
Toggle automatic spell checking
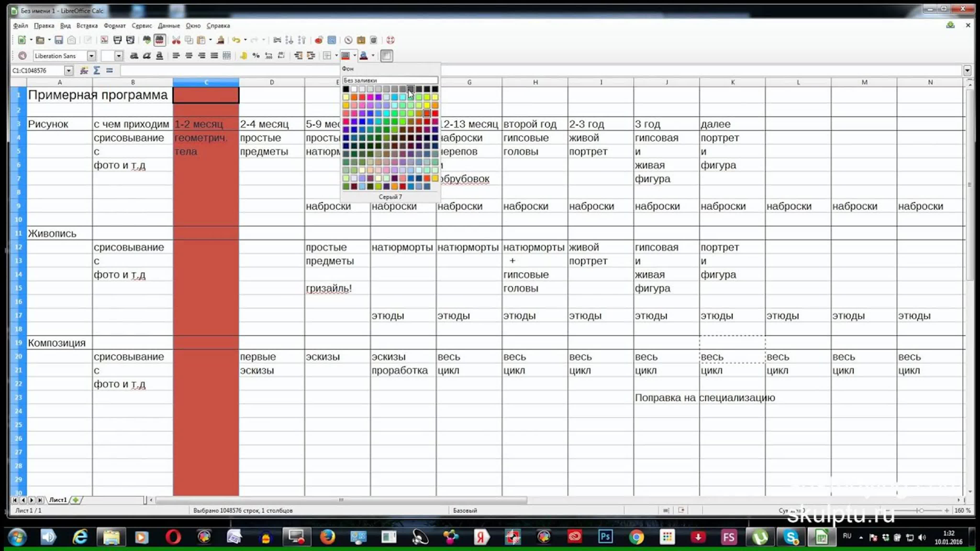coord(159,40)
